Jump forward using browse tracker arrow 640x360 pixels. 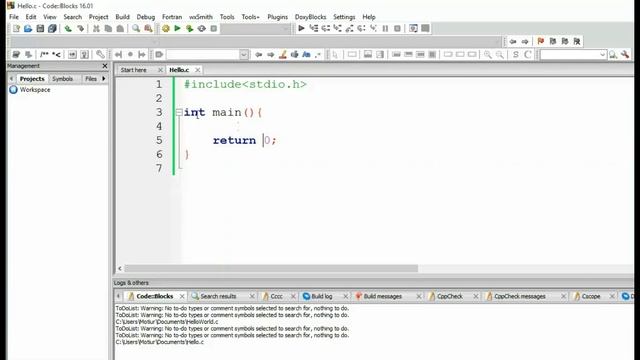[x=525, y=41]
